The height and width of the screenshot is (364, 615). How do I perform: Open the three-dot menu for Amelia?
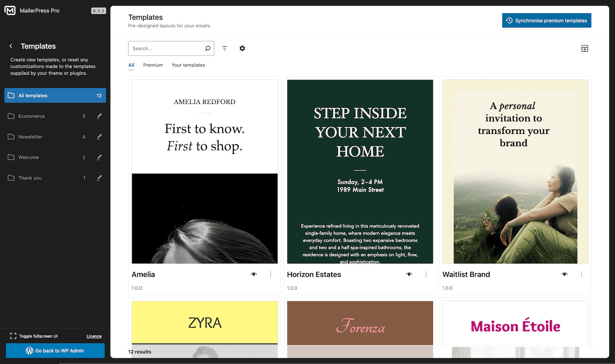pos(271,274)
